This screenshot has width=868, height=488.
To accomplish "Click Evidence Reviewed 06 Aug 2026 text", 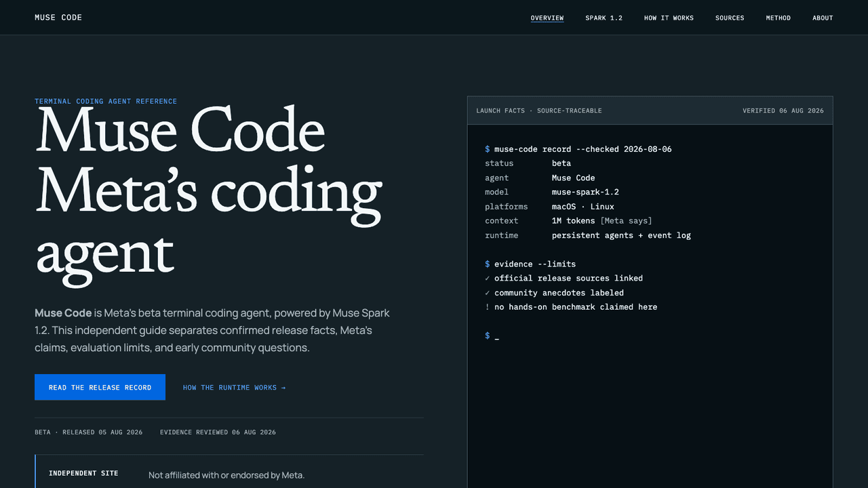I will tap(218, 432).
